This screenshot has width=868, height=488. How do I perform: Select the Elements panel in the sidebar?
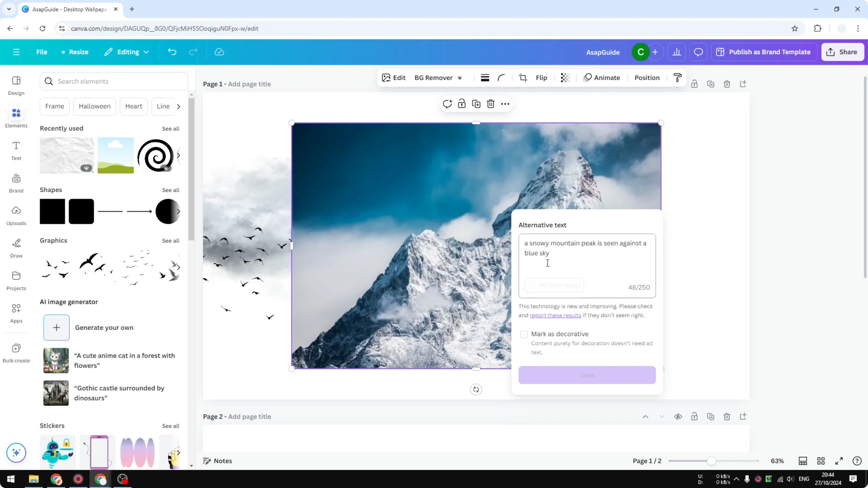16,117
